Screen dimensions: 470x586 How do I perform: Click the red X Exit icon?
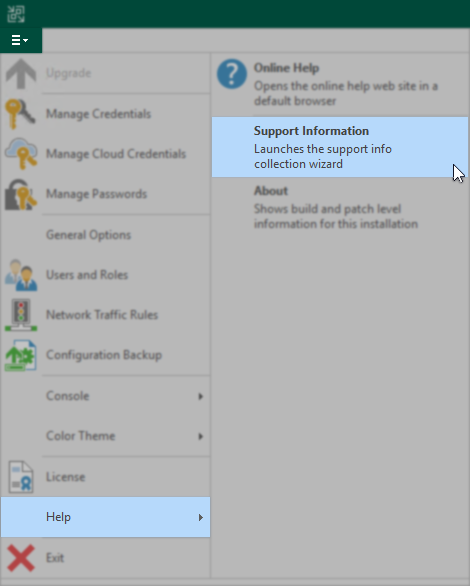pos(21,558)
